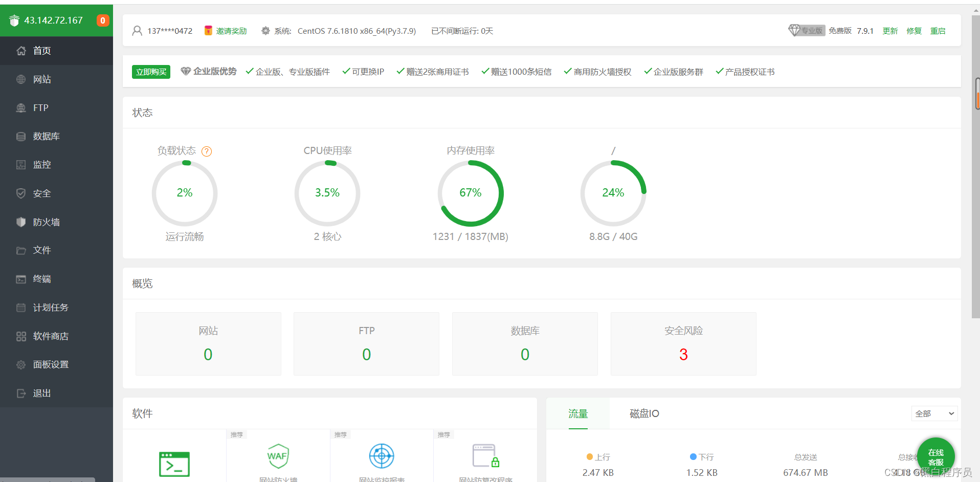
Task: Click the 邀请奖励 invite reward link
Action: coord(231,31)
